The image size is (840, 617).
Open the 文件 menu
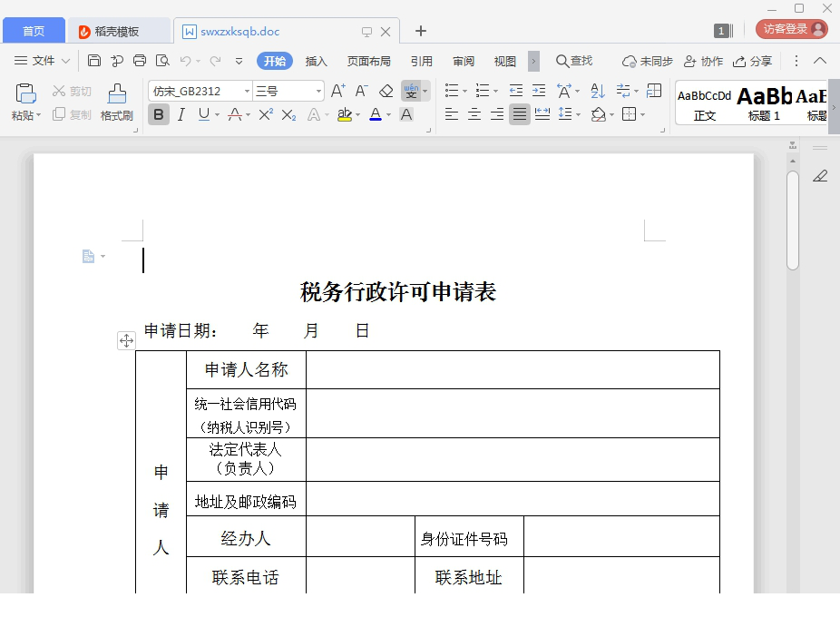pyautogui.click(x=42, y=61)
